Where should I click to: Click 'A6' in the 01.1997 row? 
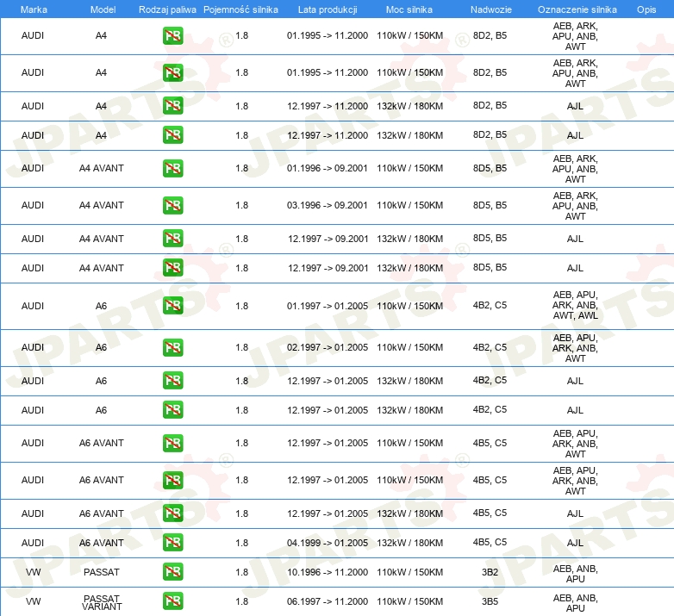click(x=101, y=306)
